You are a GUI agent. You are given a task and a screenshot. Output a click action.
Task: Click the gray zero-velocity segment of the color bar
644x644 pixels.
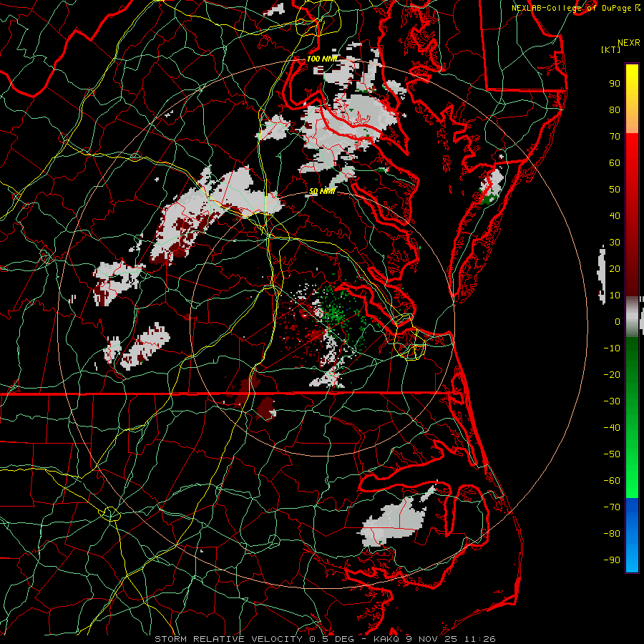point(632,317)
